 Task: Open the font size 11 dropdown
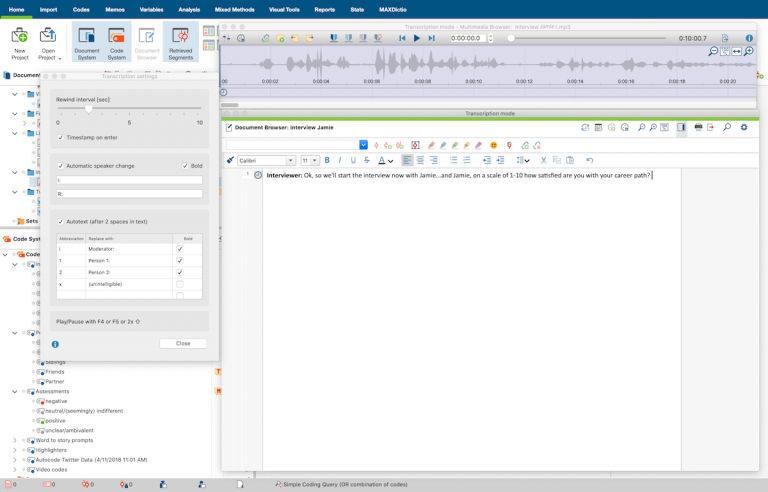(314, 160)
